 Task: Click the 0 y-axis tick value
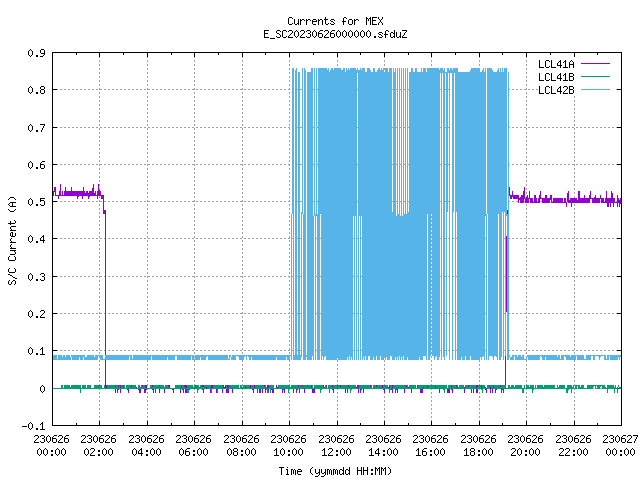42,389
